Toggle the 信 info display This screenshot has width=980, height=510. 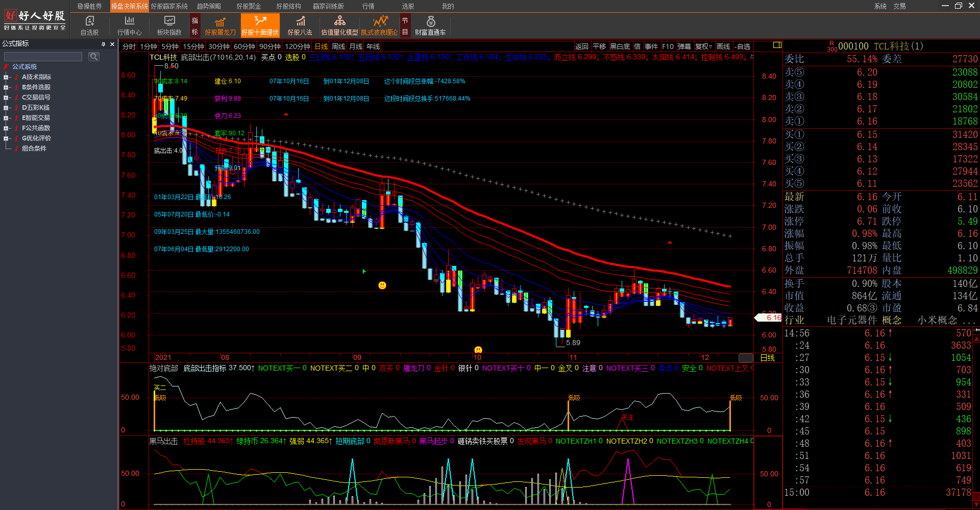[x=637, y=46]
